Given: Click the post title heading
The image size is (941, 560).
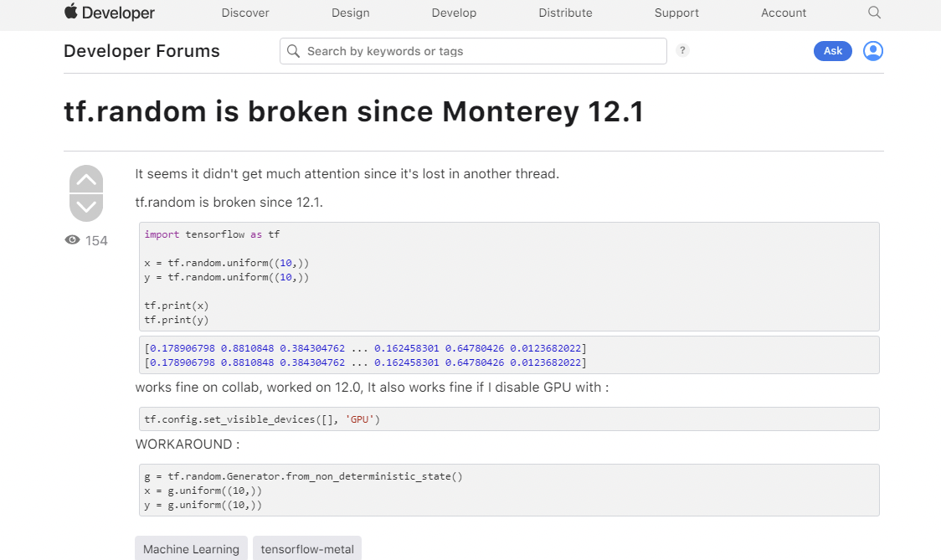Looking at the screenshot, I should click(x=353, y=112).
